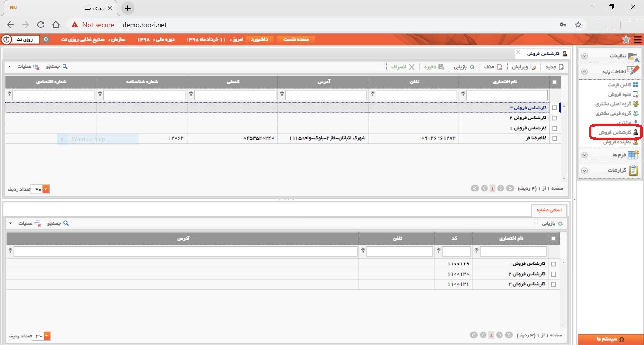The image size is (644, 345).
Task: Check the row with code ۱۱۰۰۱۳۰ in lower grid
Action: tap(554, 274)
